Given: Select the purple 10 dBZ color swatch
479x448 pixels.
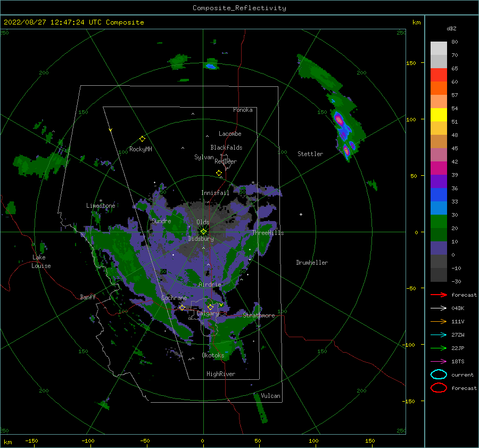Looking at the screenshot, I should coord(439,248).
